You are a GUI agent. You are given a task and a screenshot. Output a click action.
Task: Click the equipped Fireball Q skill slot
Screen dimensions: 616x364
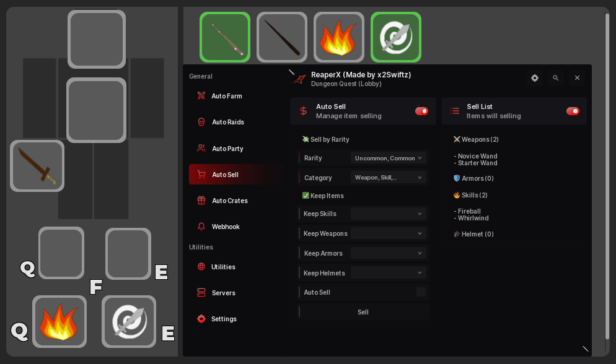coord(59,322)
